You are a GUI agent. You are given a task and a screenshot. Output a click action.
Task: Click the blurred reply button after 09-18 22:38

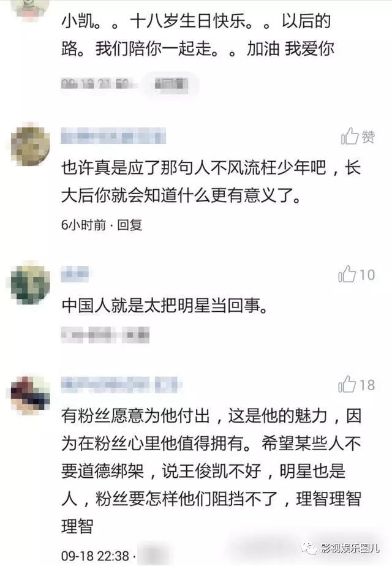point(154,556)
